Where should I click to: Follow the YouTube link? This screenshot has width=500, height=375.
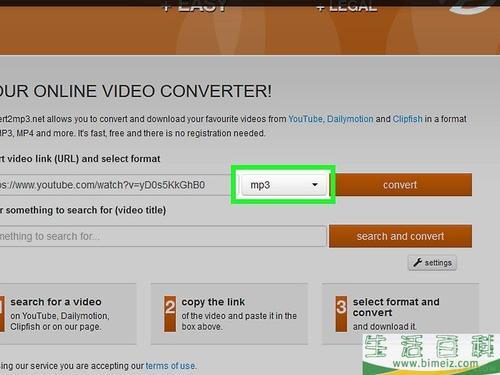tap(306, 119)
